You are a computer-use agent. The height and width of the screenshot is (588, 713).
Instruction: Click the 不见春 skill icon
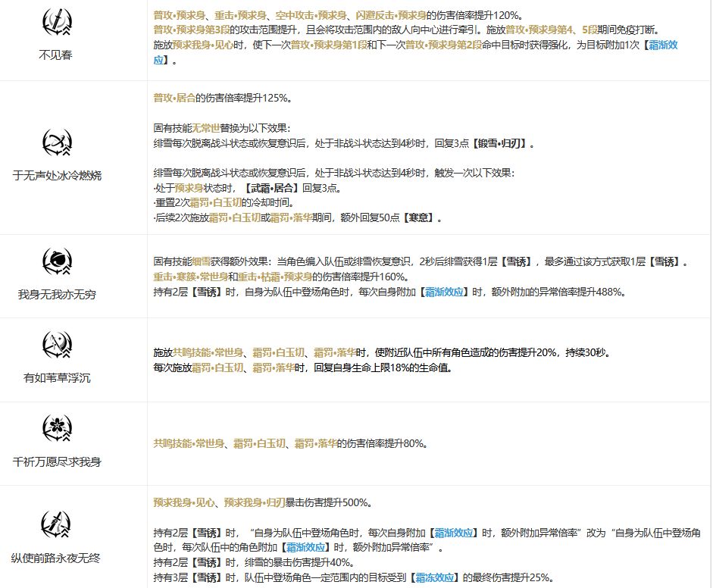(x=57, y=22)
